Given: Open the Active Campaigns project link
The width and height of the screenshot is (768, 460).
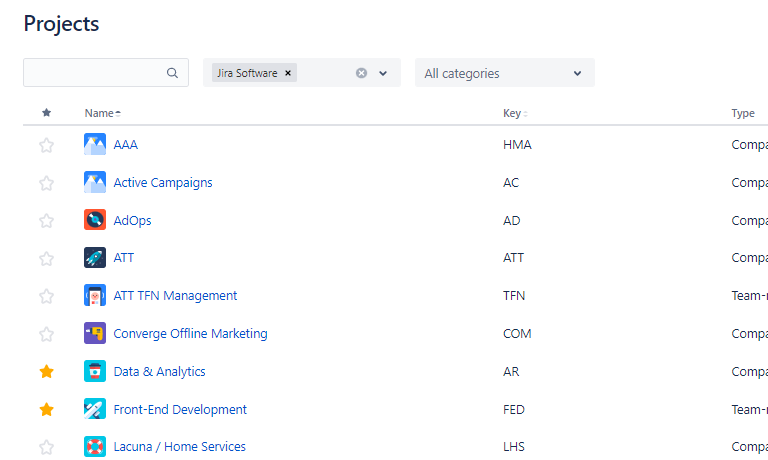Looking at the screenshot, I should point(163,182).
